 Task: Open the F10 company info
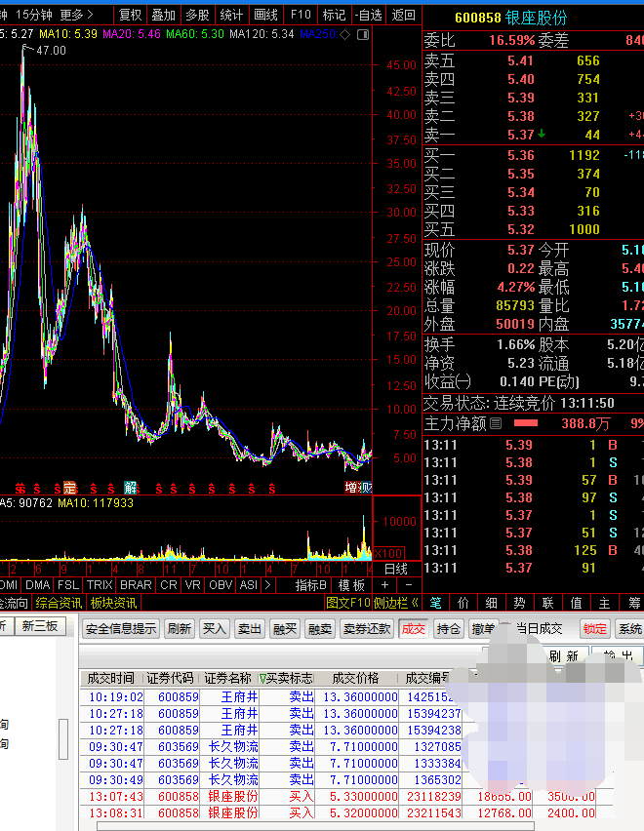click(x=301, y=15)
